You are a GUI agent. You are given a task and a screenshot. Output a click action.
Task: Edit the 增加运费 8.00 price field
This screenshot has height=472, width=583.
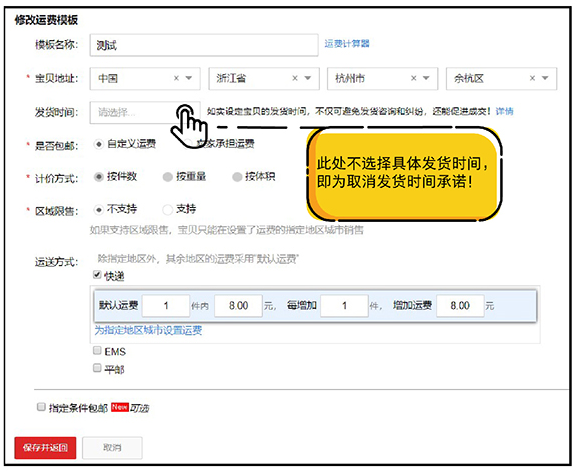[460, 306]
